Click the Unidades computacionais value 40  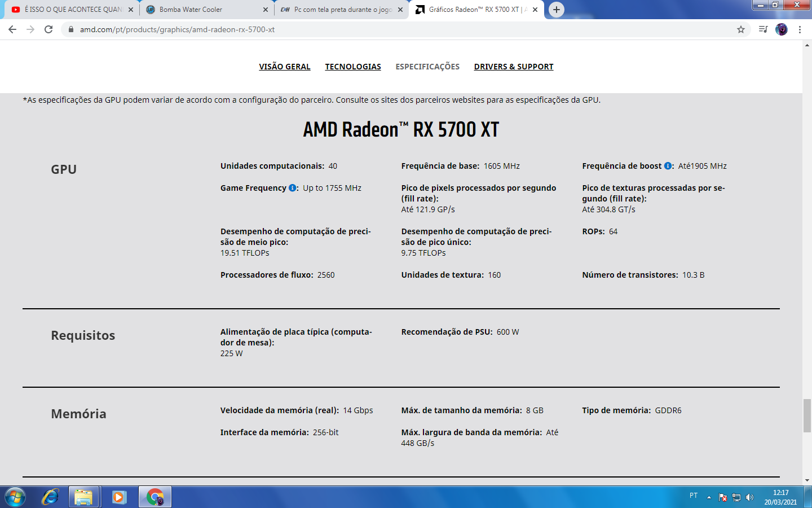coord(333,166)
